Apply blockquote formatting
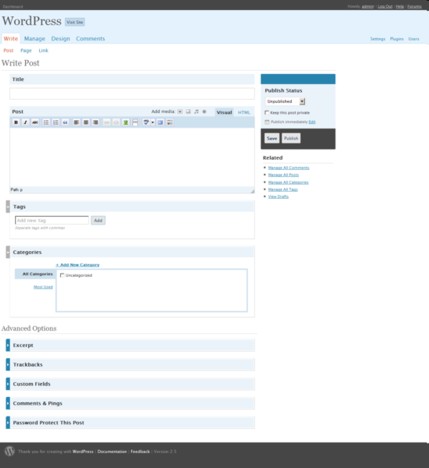 point(65,123)
